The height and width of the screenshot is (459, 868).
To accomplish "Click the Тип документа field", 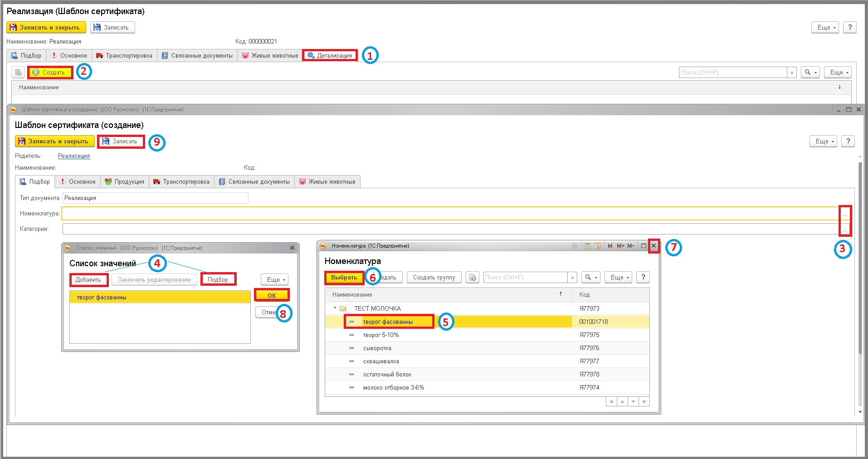I will pos(156,198).
